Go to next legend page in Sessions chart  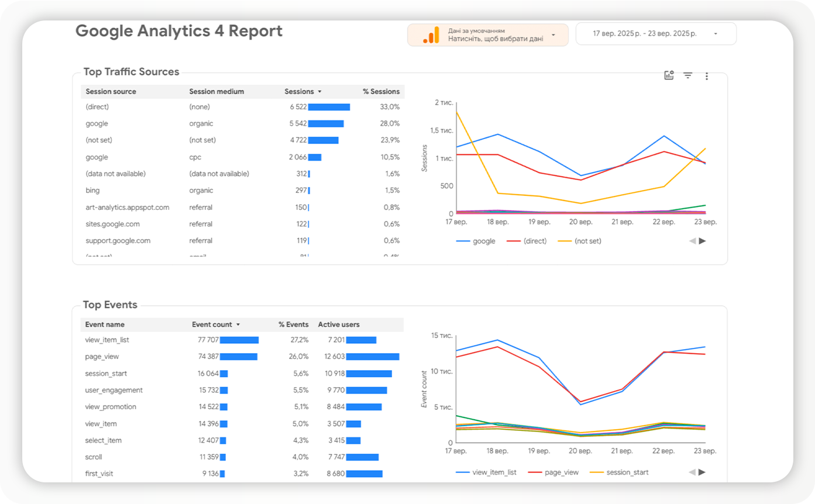point(703,241)
